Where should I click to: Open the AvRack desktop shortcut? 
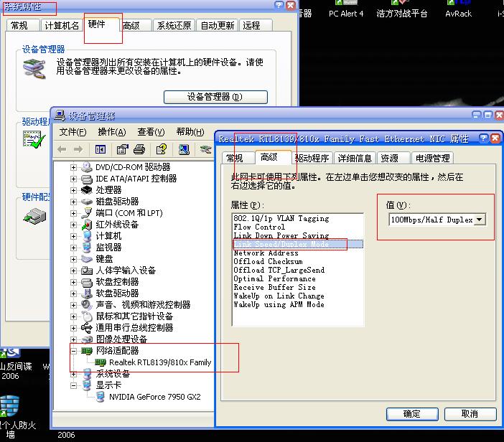tap(458, 9)
